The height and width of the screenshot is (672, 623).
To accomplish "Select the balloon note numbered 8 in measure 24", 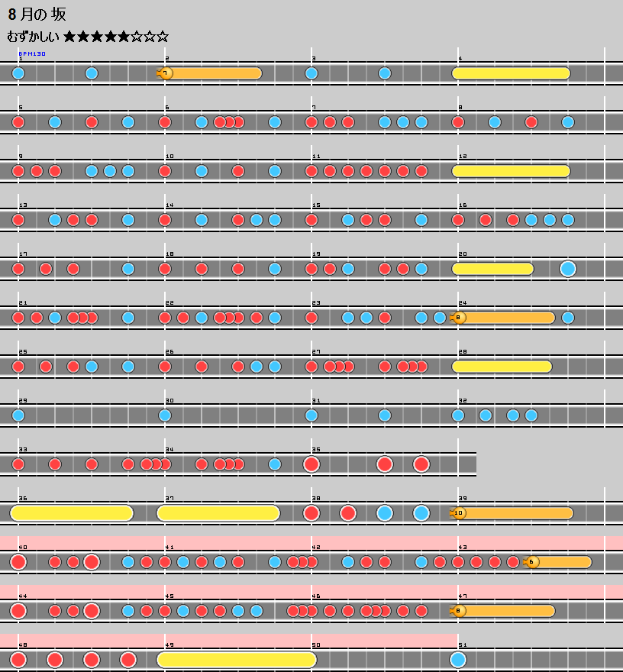I will click(x=459, y=318).
